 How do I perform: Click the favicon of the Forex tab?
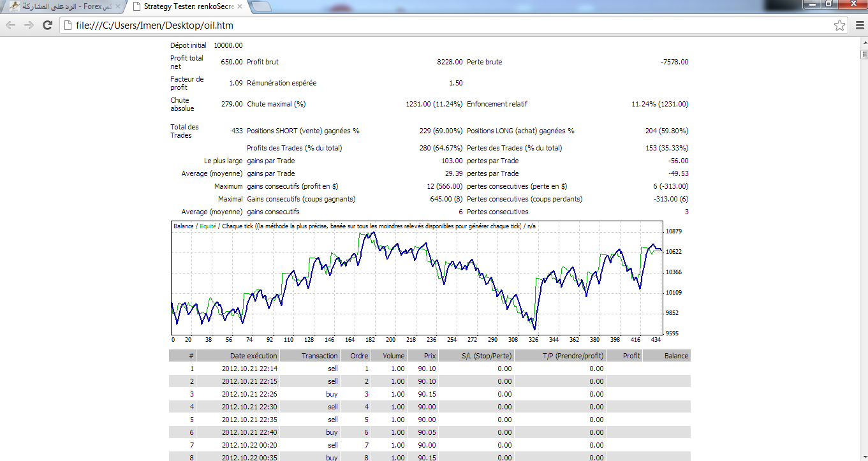click(13, 6)
